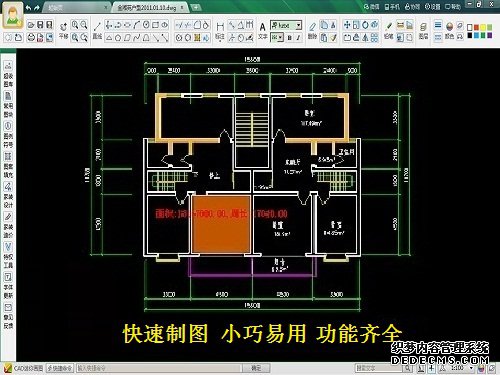Click the export PDF icon
Image resolution: width=500 pixels, height=375 pixels.
(40, 37)
